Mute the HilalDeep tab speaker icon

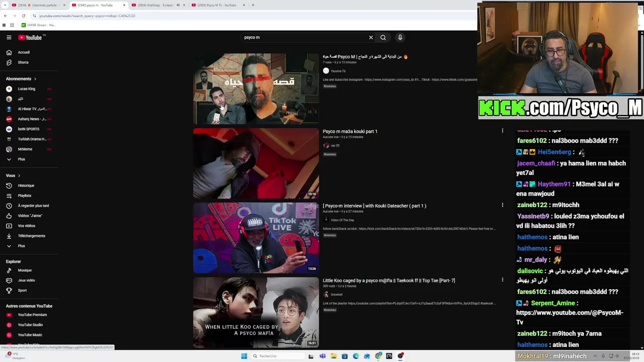(x=178, y=5)
